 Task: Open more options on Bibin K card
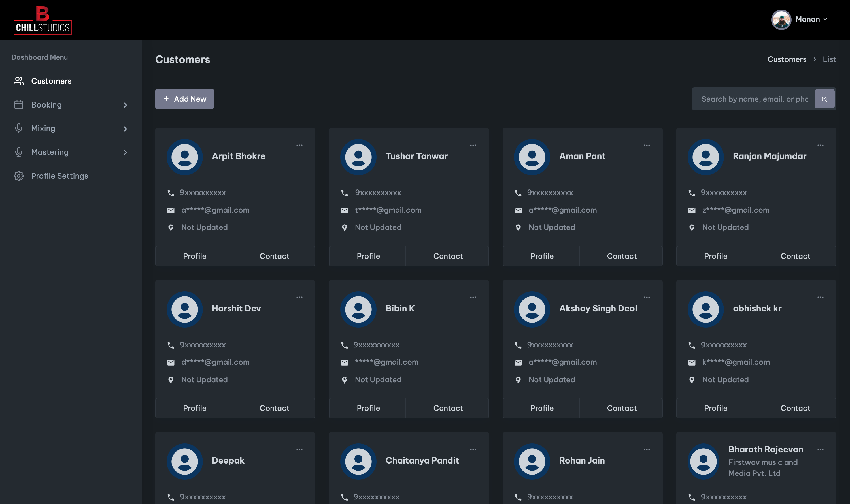473,297
